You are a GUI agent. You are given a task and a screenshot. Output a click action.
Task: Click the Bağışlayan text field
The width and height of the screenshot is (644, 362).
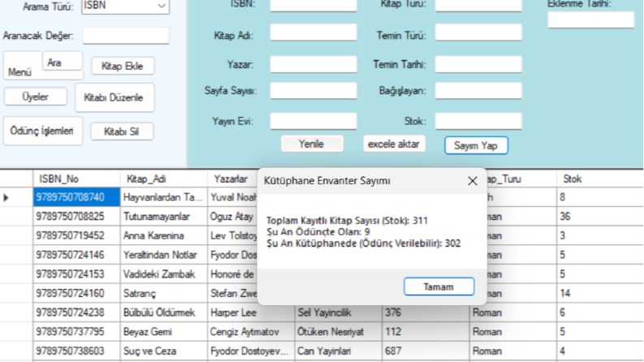click(x=478, y=91)
